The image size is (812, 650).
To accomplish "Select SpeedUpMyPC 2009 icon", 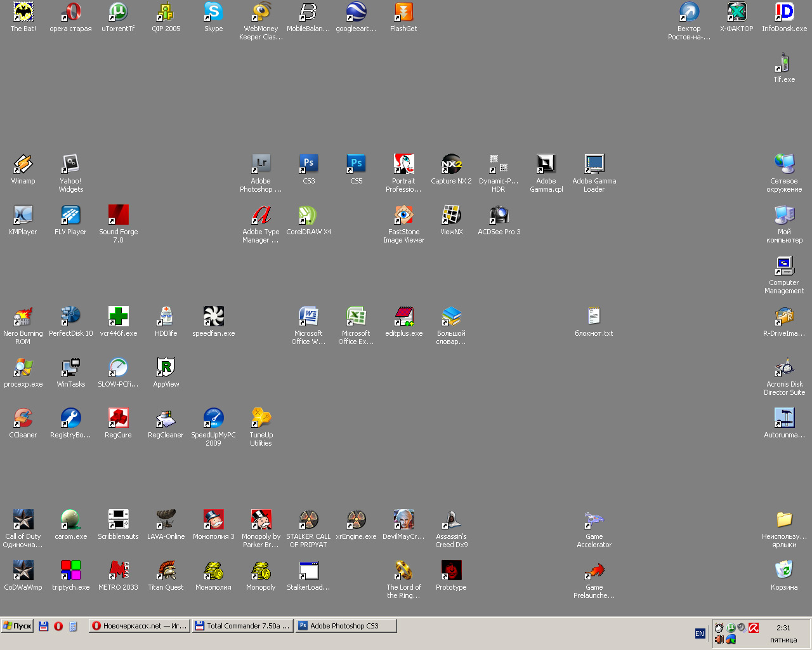I will pos(214,418).
